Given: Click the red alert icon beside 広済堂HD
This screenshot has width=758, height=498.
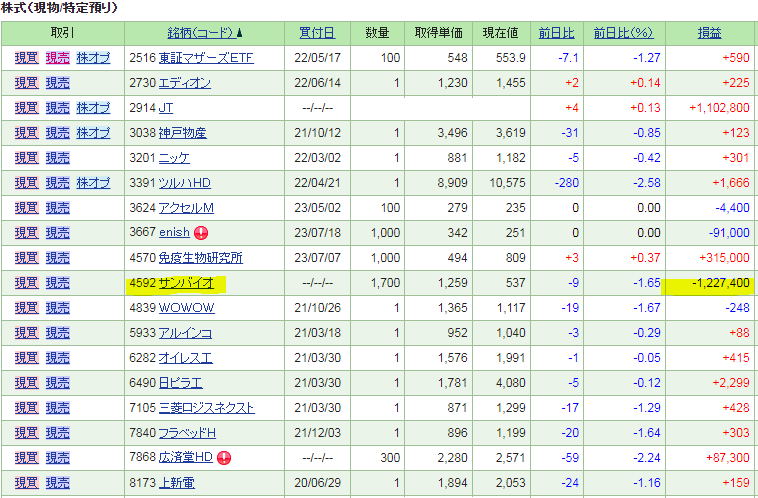Looking at the screenshot, I should [x=224, y=457].
